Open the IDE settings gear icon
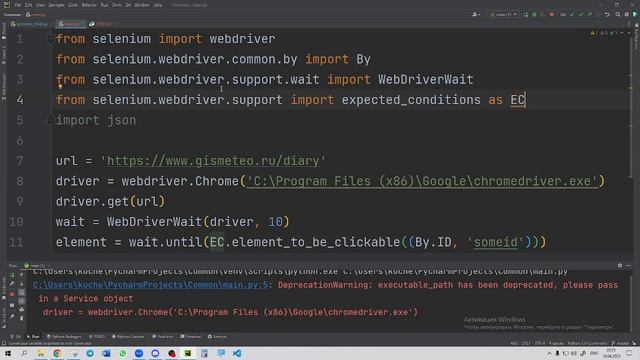The width and height of the screenshot is (640, 360). (627, 15)
